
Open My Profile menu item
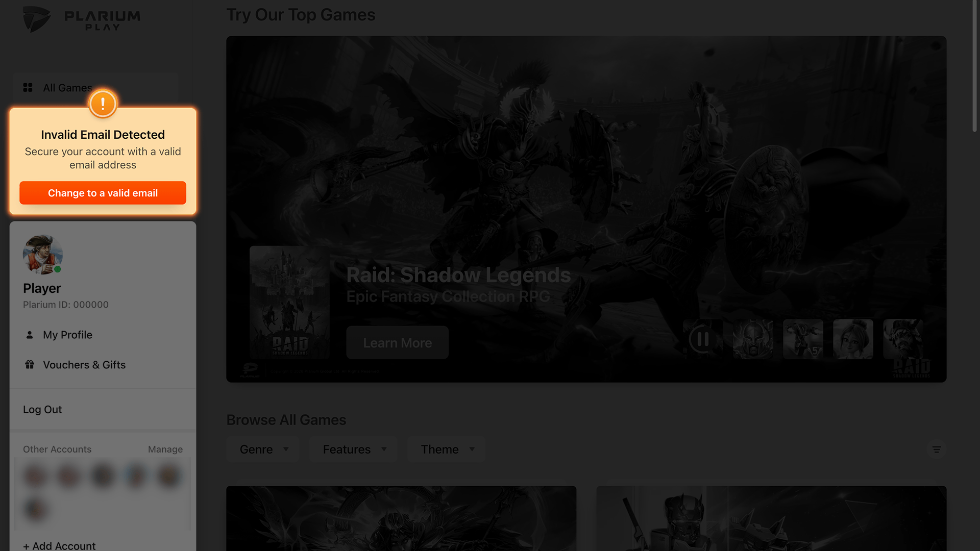coord(67,335)
